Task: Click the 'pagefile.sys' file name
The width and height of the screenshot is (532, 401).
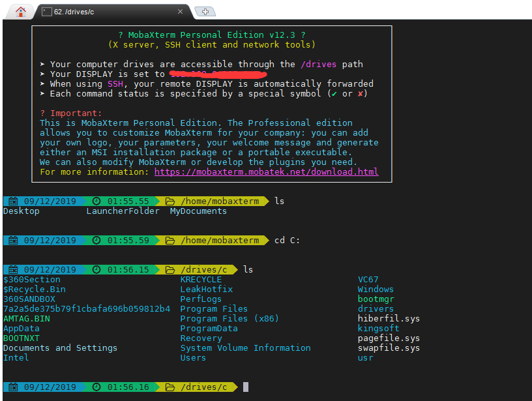Action: (x=389, y=338)
